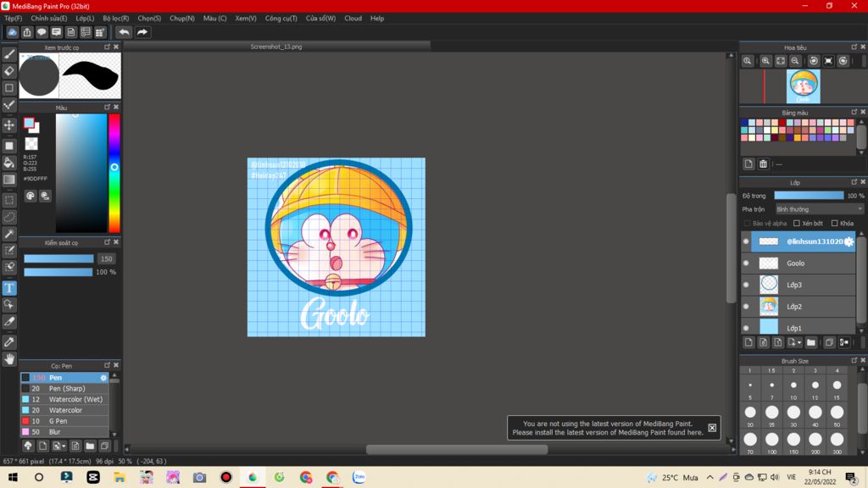Hide the Goolo layer
This screenshot has height=488, width=868.
click(746, 263)
